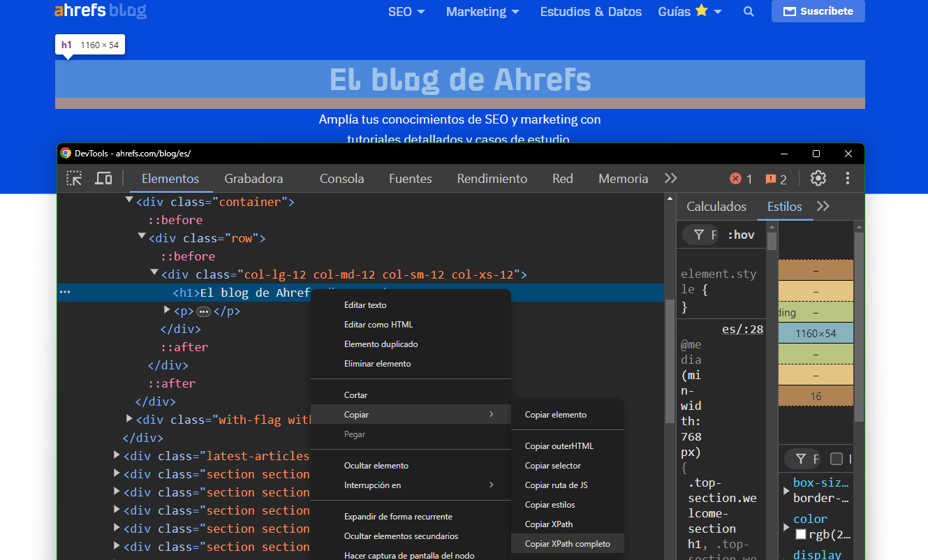The height and width of the screenshot is (560, 928).
Task: Select Copiar XPath completo from the context menu
Action: (x=568, y=543)
